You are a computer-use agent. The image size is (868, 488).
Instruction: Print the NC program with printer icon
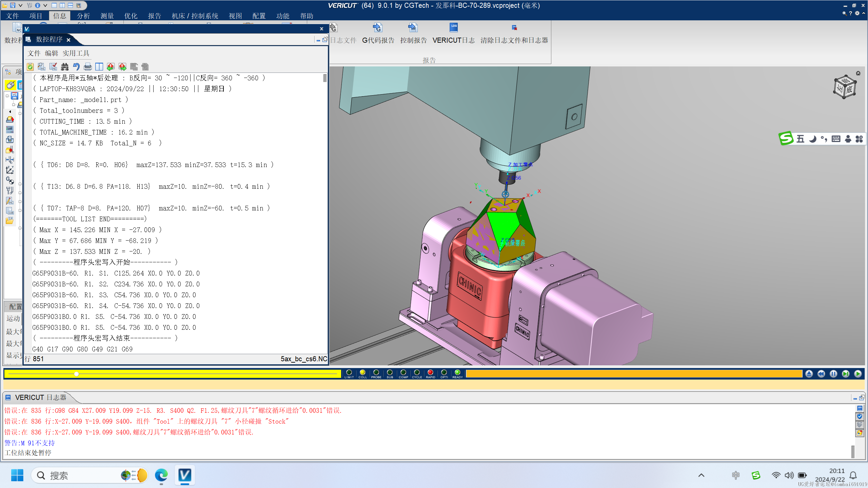click(x=88, y=67)
